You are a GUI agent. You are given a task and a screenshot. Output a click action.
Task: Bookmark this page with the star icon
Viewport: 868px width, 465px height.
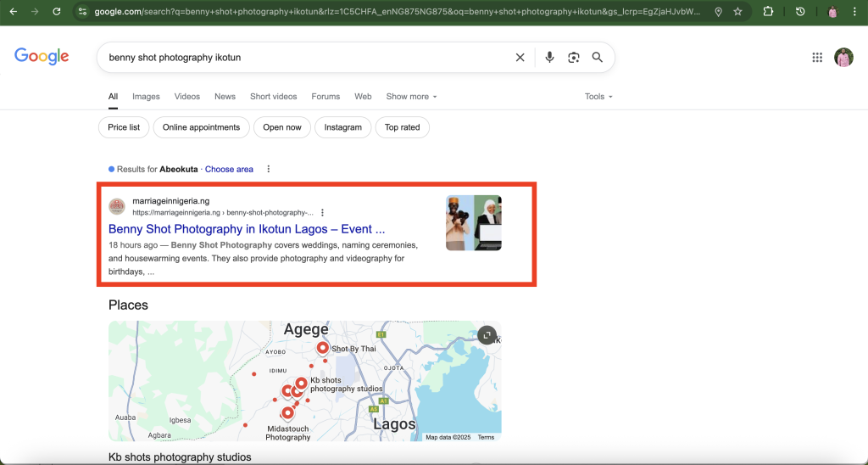pos(737,11)
